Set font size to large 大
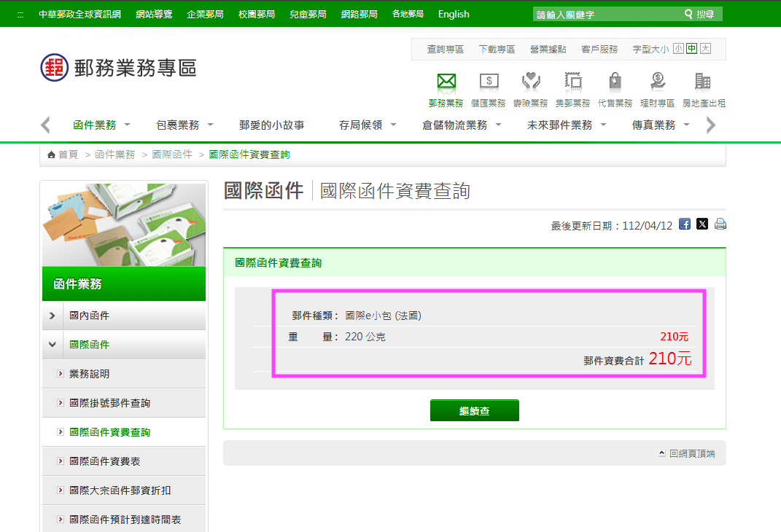Viewport: 781px width, 532px height. (705, 49)
